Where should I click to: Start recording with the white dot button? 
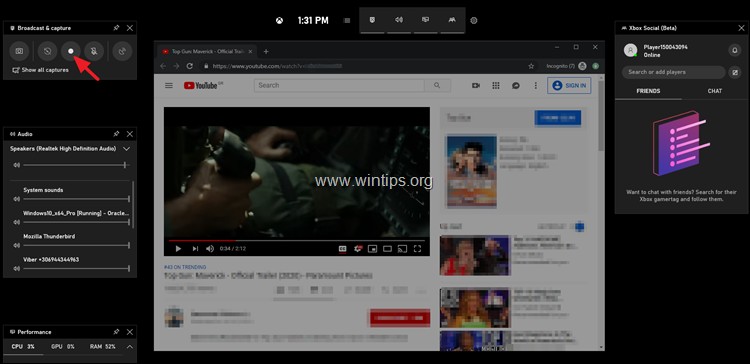pos(71,51)
